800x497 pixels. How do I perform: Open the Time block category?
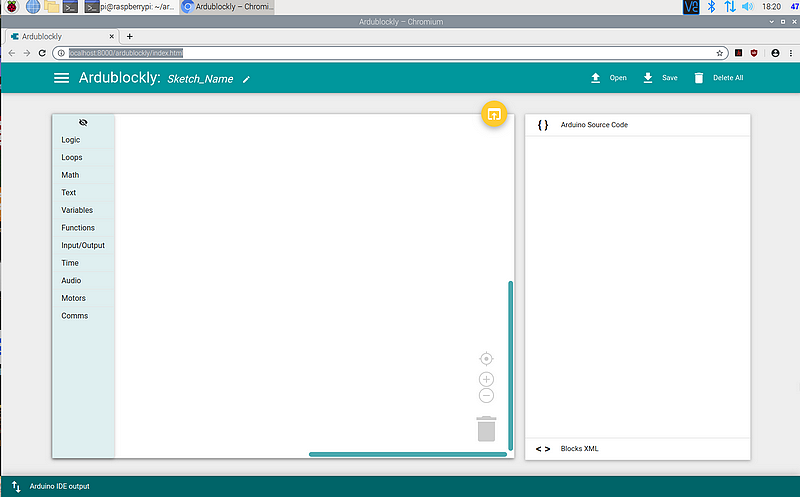coord(83,263)
